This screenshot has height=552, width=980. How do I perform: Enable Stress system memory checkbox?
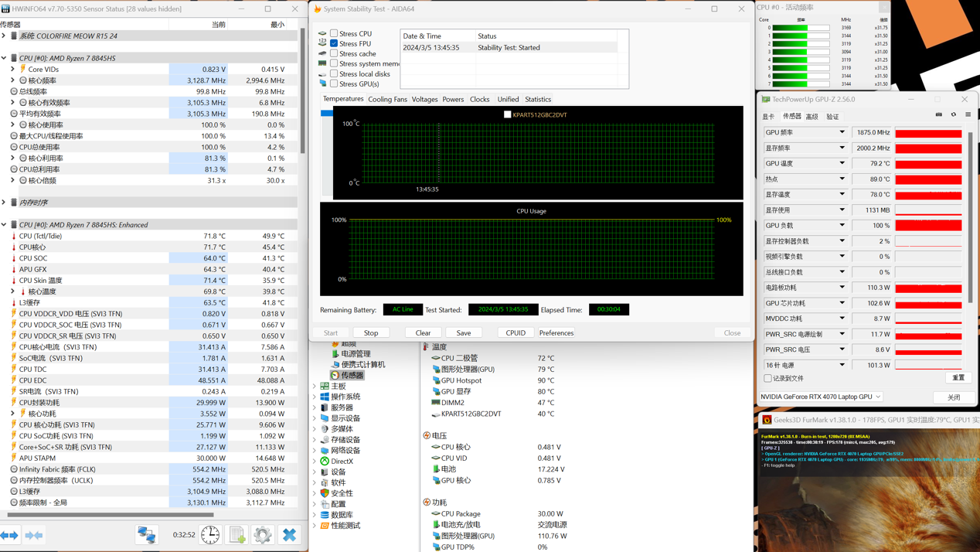(334, 63)
